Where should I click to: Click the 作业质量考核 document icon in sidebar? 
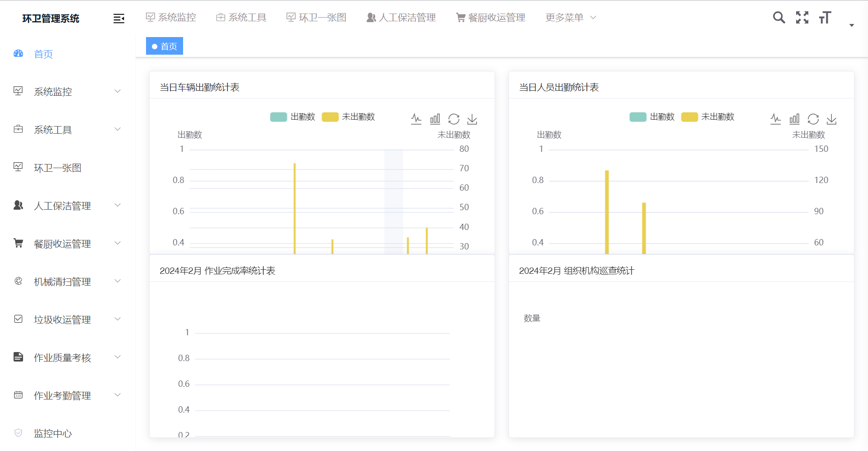click(19, 357)
